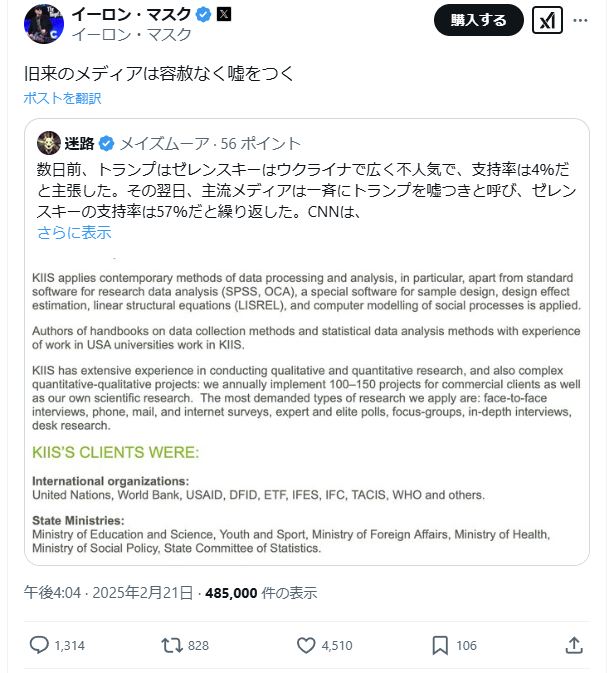Click the blue verified badge beside イーロン・マスク

[x=201, y=14]
